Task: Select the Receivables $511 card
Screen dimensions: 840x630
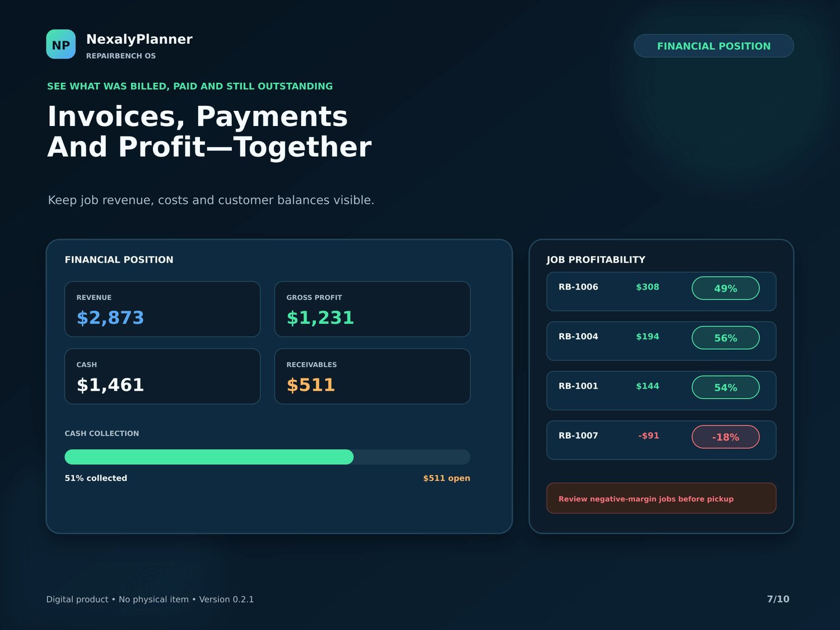Action: [372, 376]
